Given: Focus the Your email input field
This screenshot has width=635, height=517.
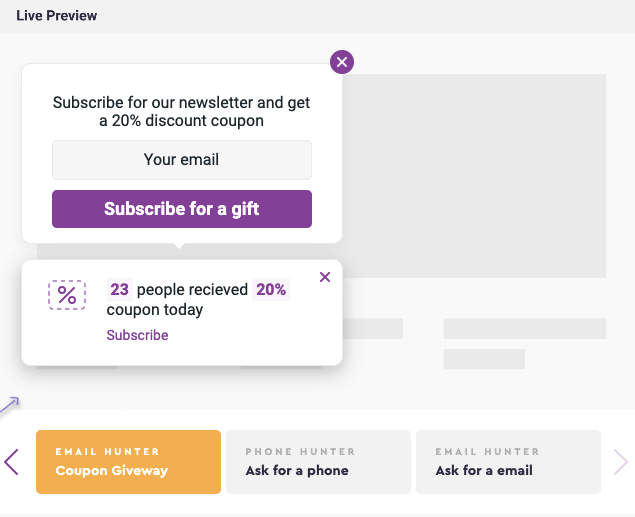Looking at the screenshot, I should pos(182,160).
